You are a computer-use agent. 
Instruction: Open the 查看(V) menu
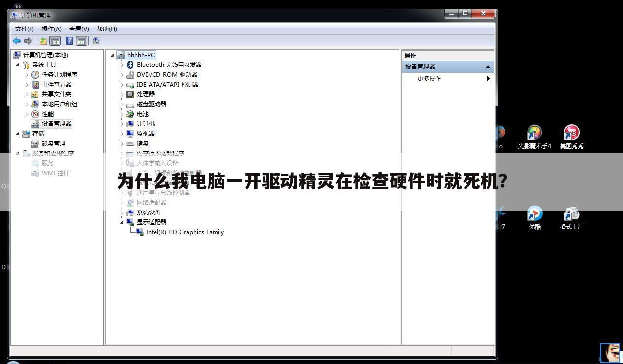pyautogui.click(x=79, y=29)
